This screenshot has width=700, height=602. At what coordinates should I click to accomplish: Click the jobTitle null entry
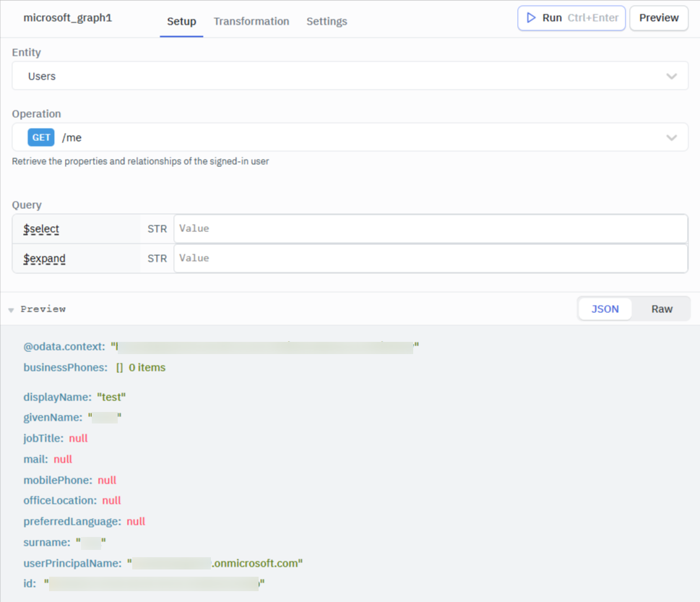point(56,438)
